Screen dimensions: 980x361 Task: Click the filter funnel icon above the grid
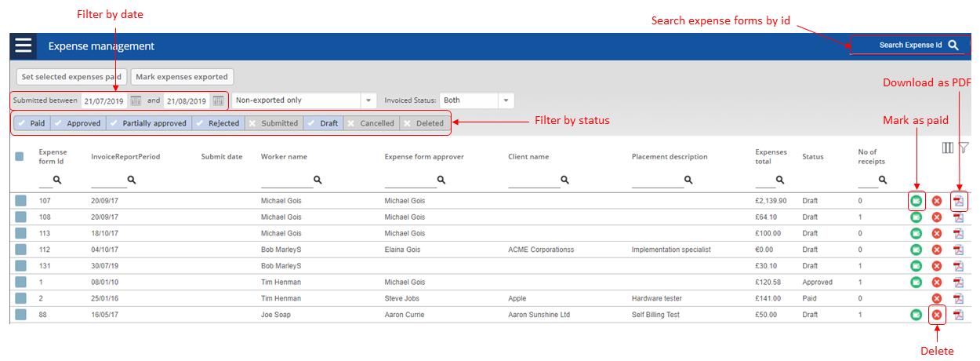(x=964, y=148)
